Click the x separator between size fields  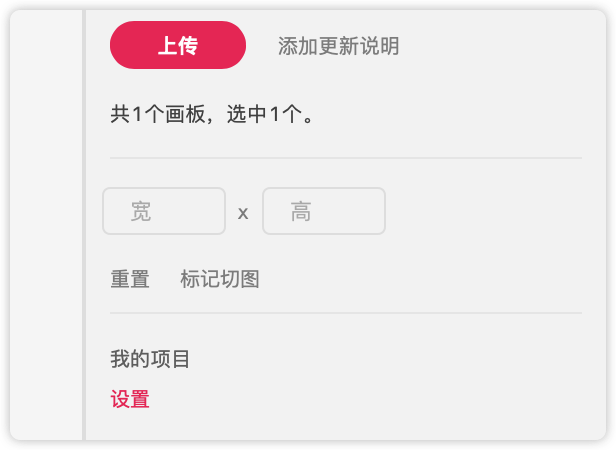[x=243, y=213]
